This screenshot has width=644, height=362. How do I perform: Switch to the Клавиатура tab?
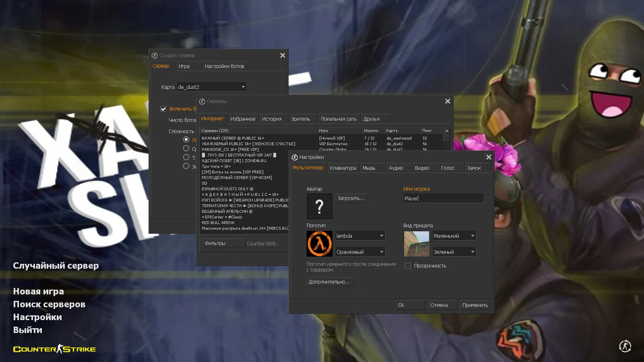coord(343,168)
